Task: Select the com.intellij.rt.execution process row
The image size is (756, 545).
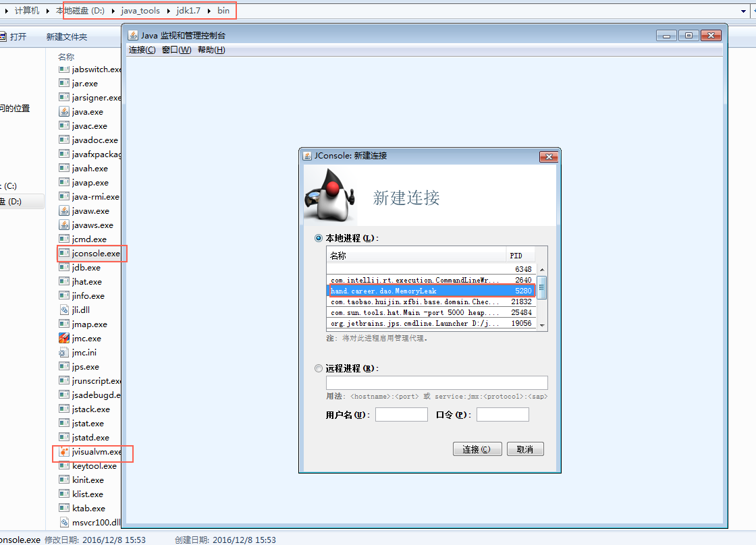Action: pyautogui.click(x=431, y=280)
